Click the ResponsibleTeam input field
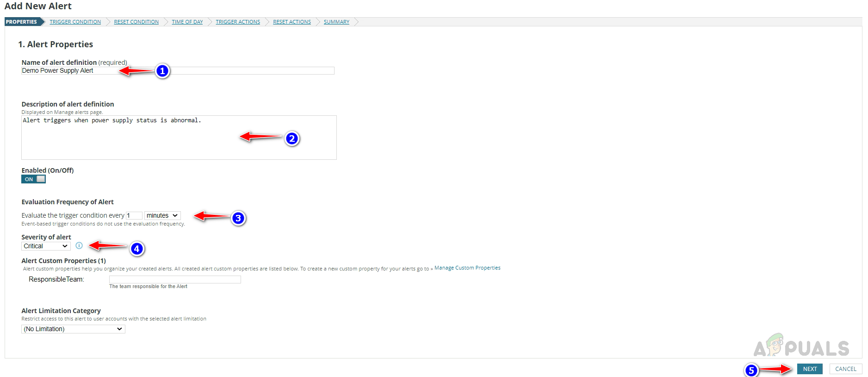Image resolution: width=868 pixels, height=377 pixels. pos(174,279)
